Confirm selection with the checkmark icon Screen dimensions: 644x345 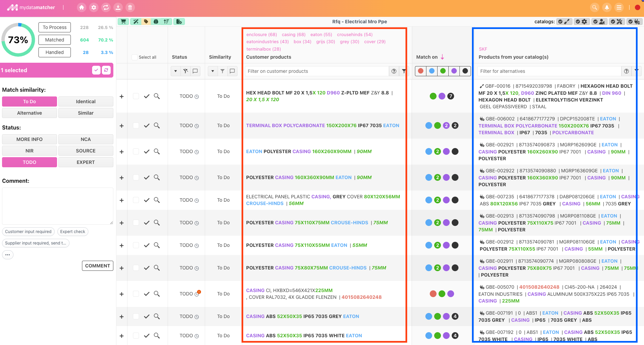click(x=96, y=70)
